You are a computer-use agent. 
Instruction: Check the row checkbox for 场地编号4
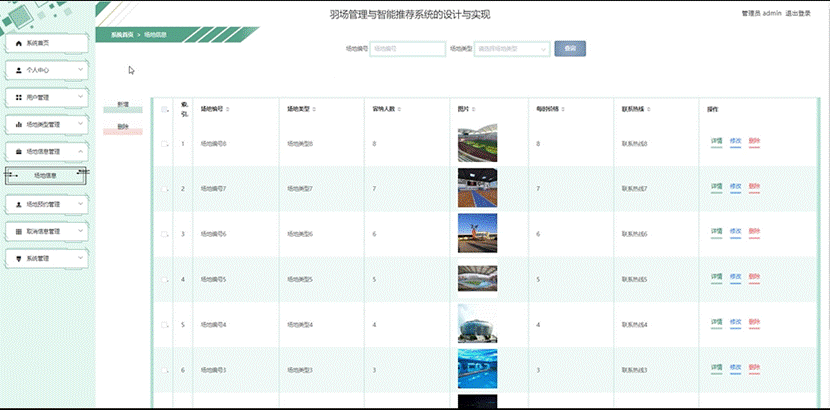[165, 325]
